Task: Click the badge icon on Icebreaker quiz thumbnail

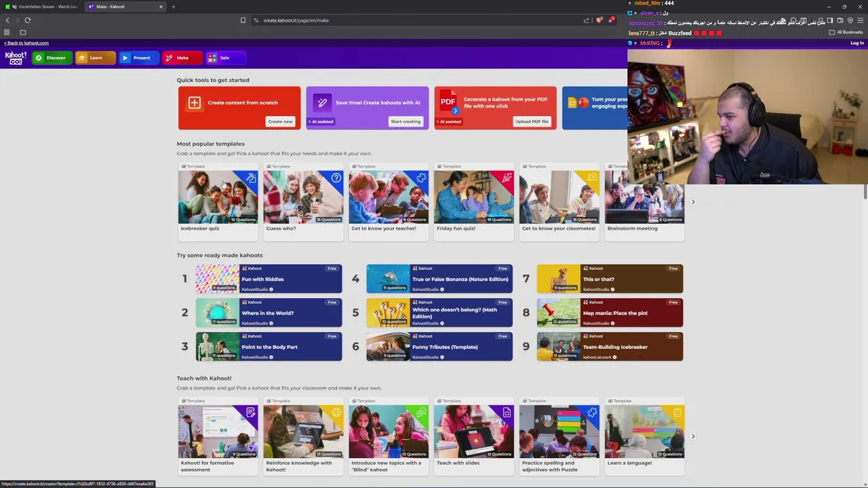Action: click(x=252, y=178)
